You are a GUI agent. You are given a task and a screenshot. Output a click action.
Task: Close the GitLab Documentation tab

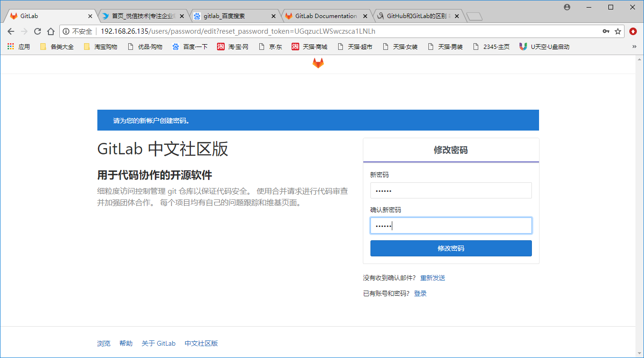tap(365, 16)
